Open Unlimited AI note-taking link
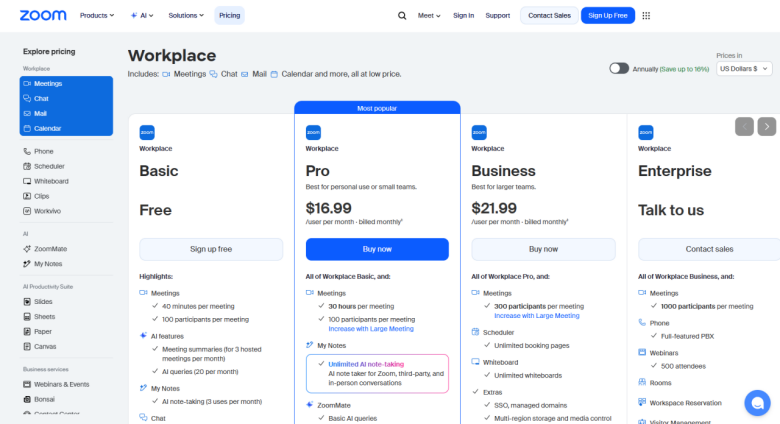This screenshot has height=424, width=780. (366, 364)
